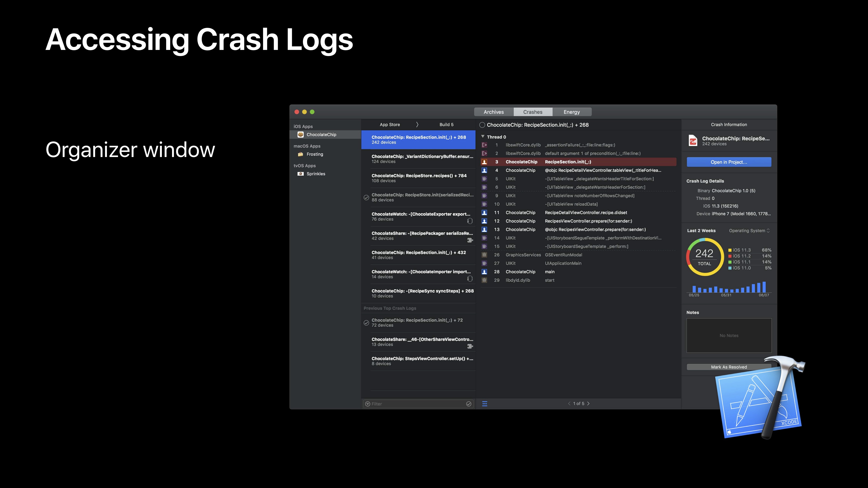This screenshot has width=868, height=488.
Task: Click the stack frame filter icon at bottom
Action: coord(485,404)
